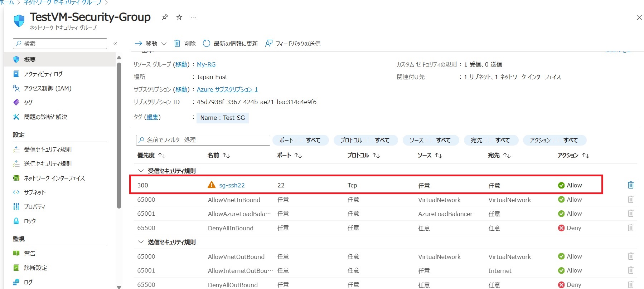Screen dimensions: 644x289
Task: Click the sidebar vertical scrollbar thumb
Action: pos(119,135)
